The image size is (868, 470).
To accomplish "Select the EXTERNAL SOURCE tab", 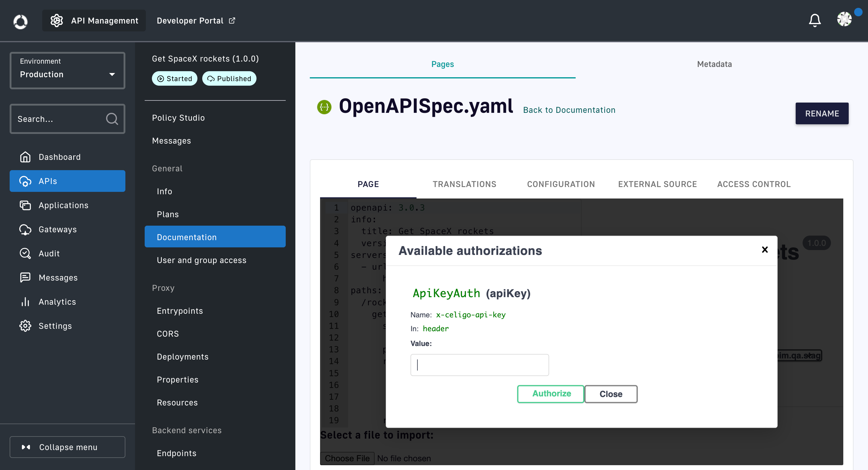I will (657, 184).
